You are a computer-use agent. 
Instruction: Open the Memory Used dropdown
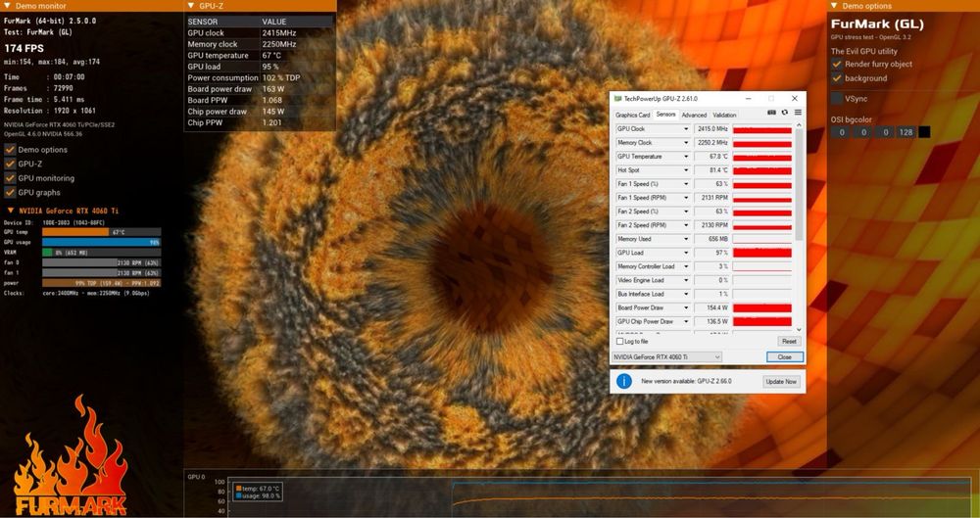686,239
